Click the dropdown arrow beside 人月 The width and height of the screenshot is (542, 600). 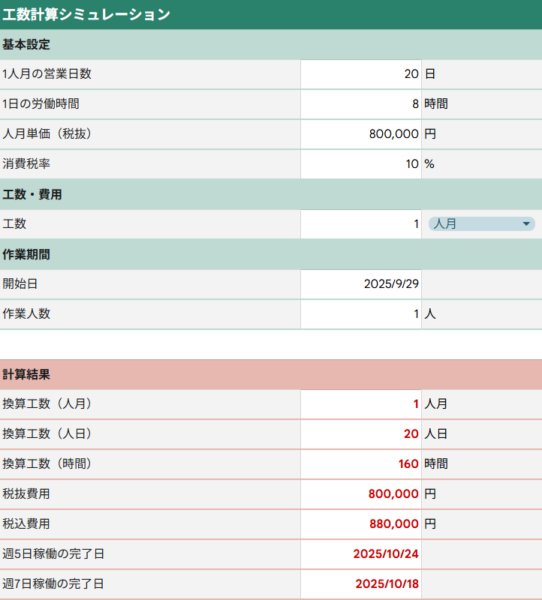click(526, 224)
